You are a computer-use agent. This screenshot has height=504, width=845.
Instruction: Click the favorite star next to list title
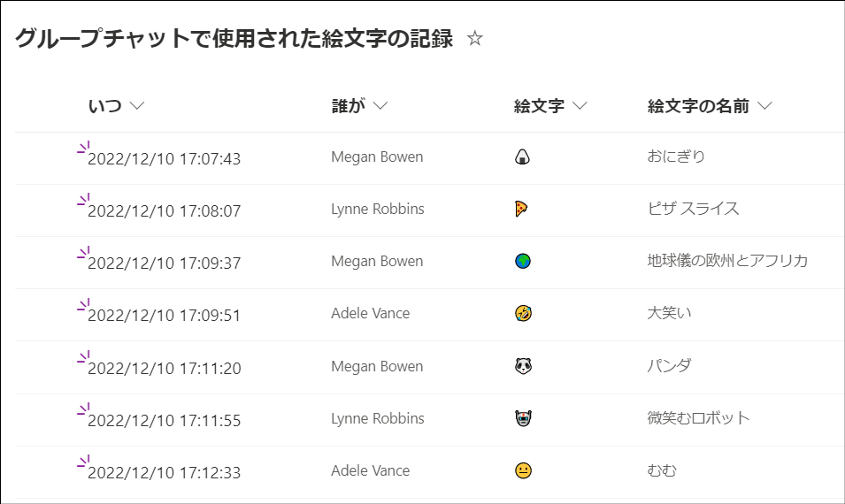pyautogui.click(x=475, y=38)
